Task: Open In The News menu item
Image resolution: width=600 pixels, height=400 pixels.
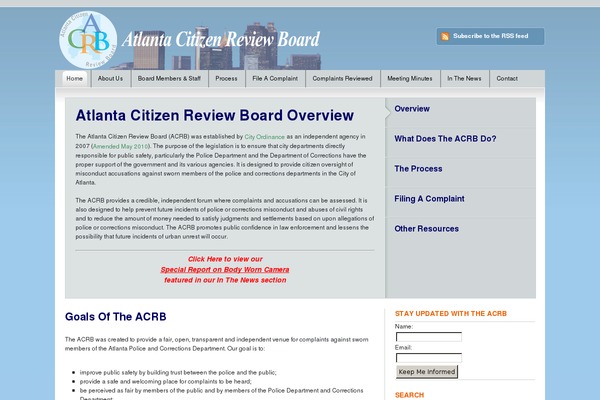Action: click(x=464, y=78)
